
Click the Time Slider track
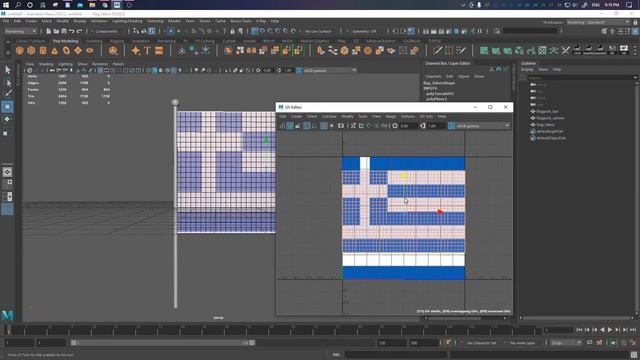[x=273, y=330]
